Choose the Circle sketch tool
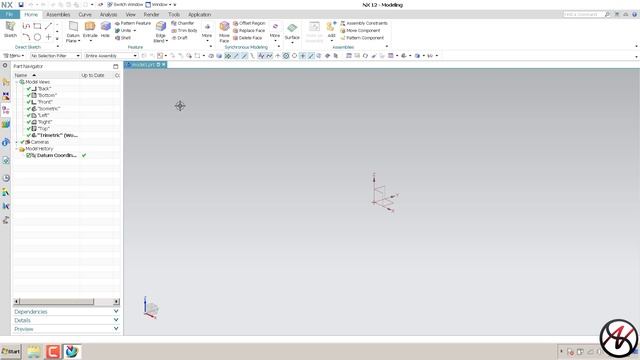 37,37
